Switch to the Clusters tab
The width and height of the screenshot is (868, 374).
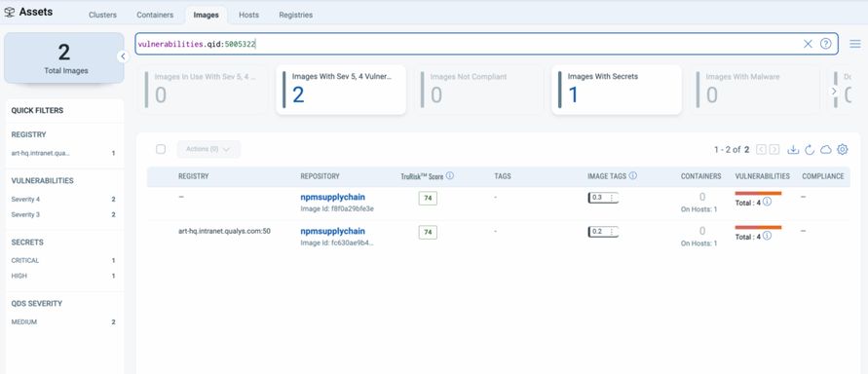coord(102,15)
